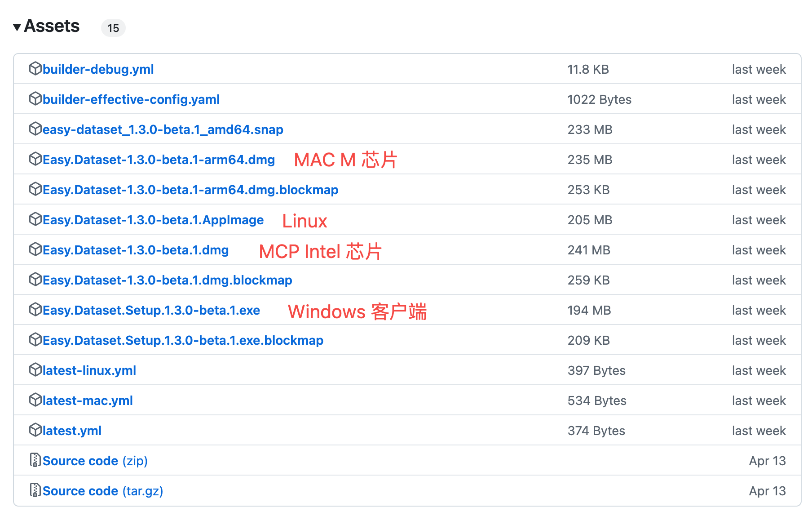This screenshot has width=812, height=516.
Task: Collapse the Assets section triangle
Action: click(x=17, y=27)
